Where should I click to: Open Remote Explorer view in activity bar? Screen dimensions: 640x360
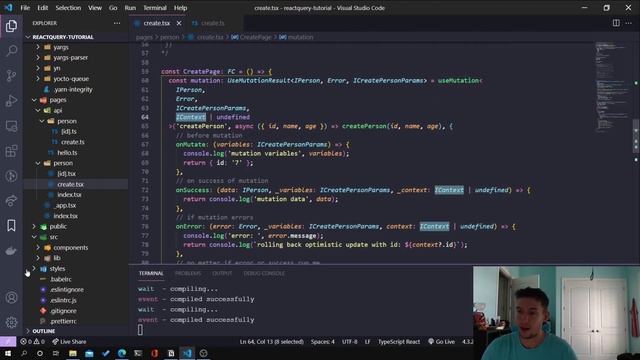coord(11,126)
